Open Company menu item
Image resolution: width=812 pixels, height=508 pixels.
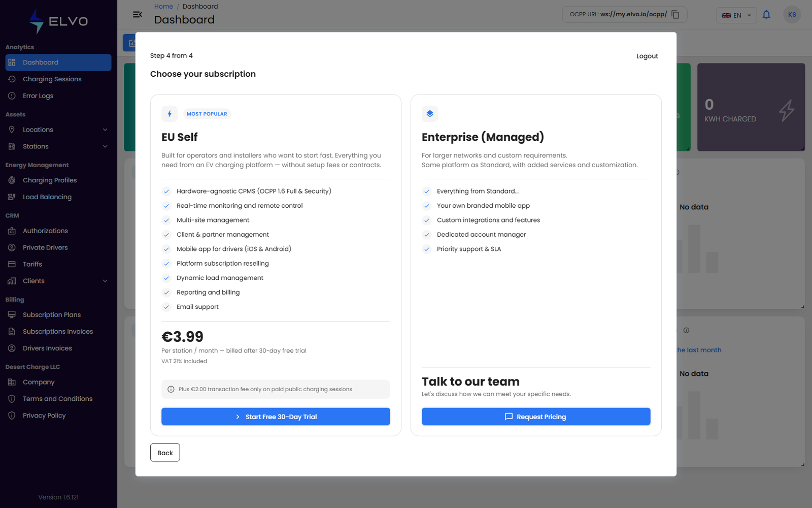click(x=58, y=382)
